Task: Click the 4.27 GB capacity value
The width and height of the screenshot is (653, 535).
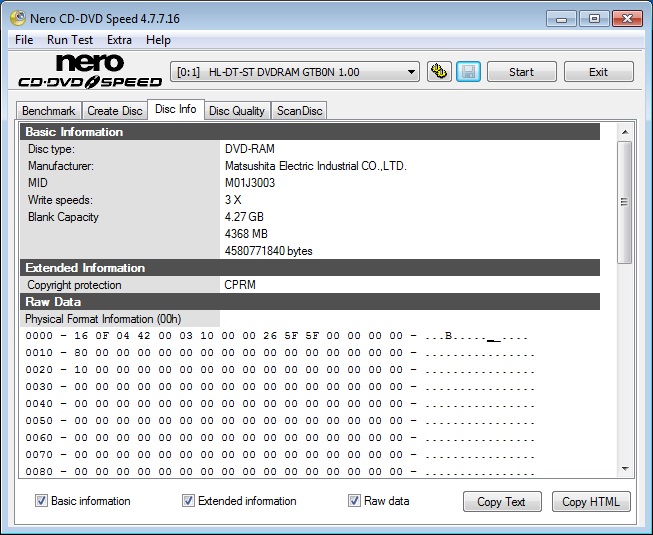Action: [x=244, y=217]
